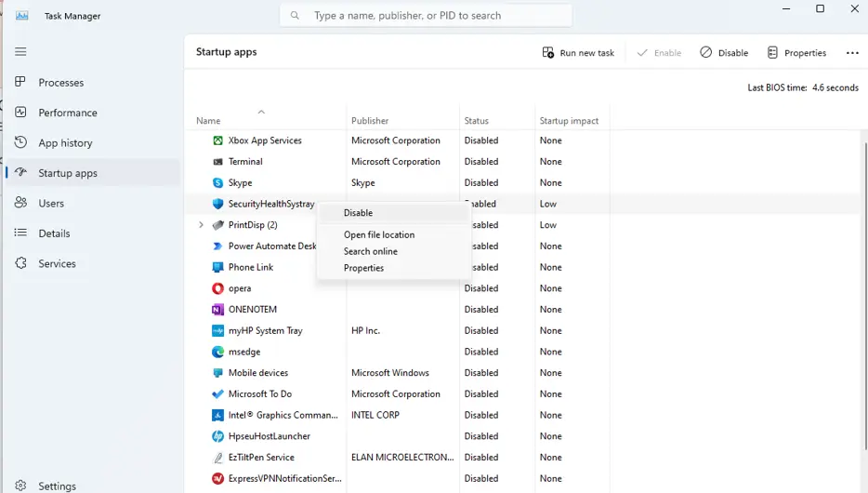
Task: Click Search online in context menu
Action: pos(370,251)
